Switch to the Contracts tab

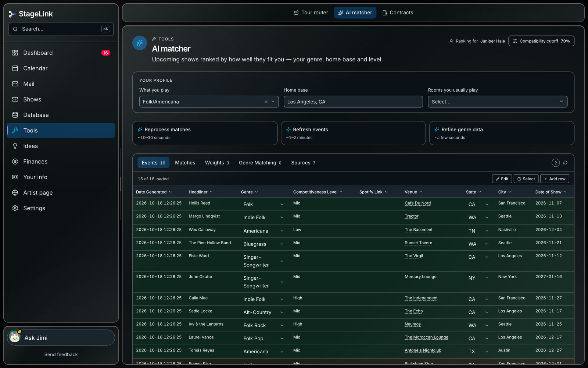[398, 13]
